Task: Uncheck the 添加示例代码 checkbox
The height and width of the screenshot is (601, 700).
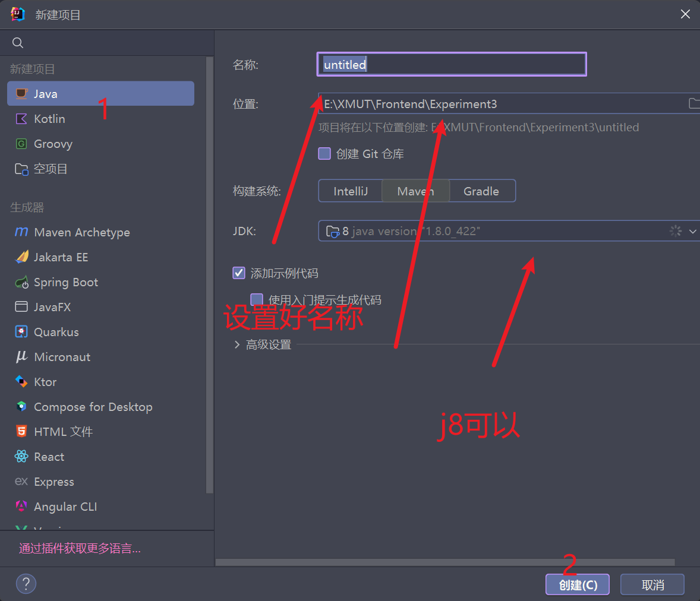Action: pos(239,273)
